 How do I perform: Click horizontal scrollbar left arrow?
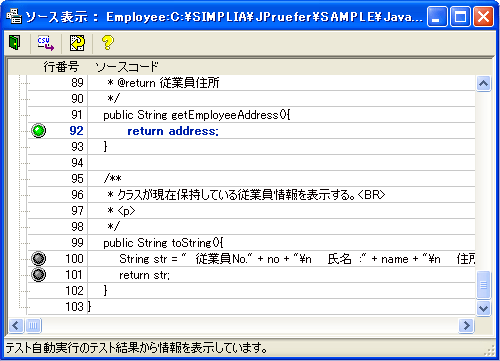pos(16,325)
